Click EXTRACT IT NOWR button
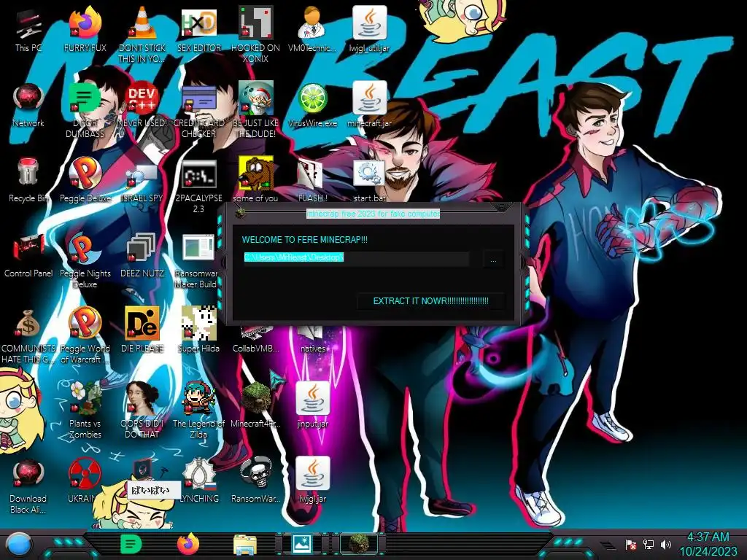 430,301
